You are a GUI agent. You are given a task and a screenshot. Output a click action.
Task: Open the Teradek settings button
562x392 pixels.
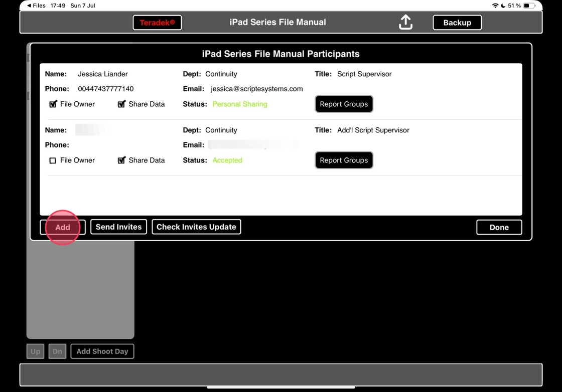pos(157,23)
